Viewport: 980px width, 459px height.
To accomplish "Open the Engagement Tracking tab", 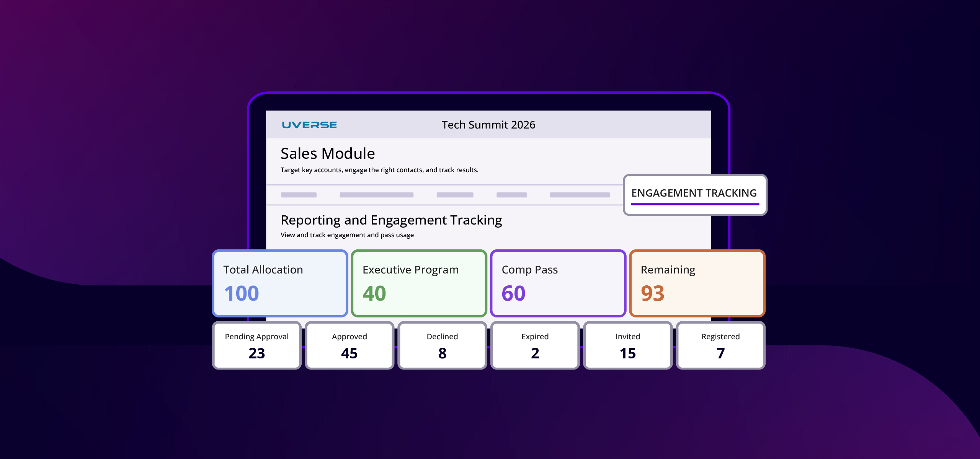I will [x=695, y=195].
